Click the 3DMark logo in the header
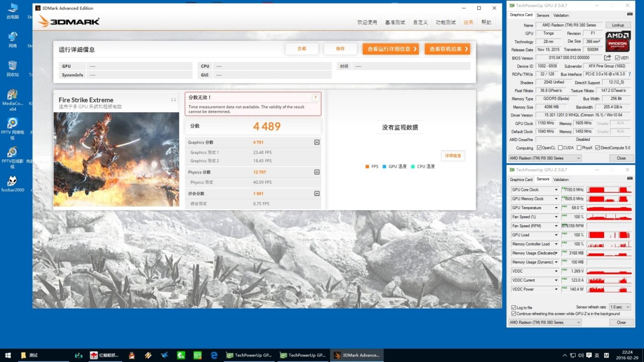This screenshot has width=644, height=362. [x=69, y=21]
